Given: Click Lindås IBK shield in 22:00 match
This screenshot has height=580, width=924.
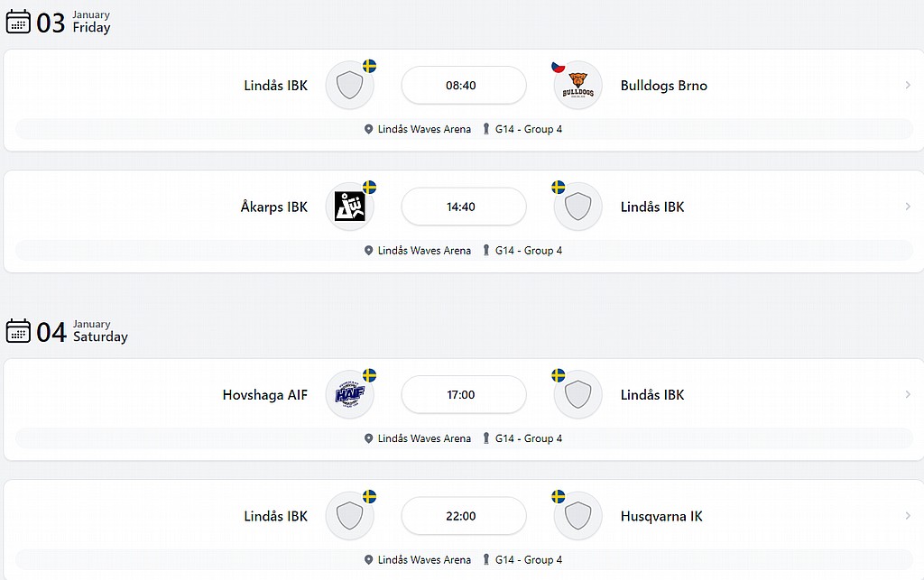Looking at the screenshot, I should tap(349, 516).
